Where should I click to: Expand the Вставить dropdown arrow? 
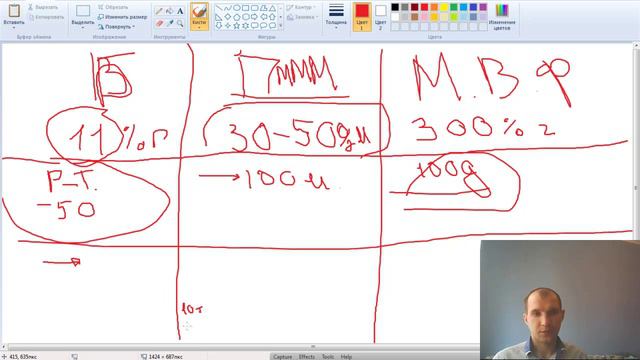(14, 28)
